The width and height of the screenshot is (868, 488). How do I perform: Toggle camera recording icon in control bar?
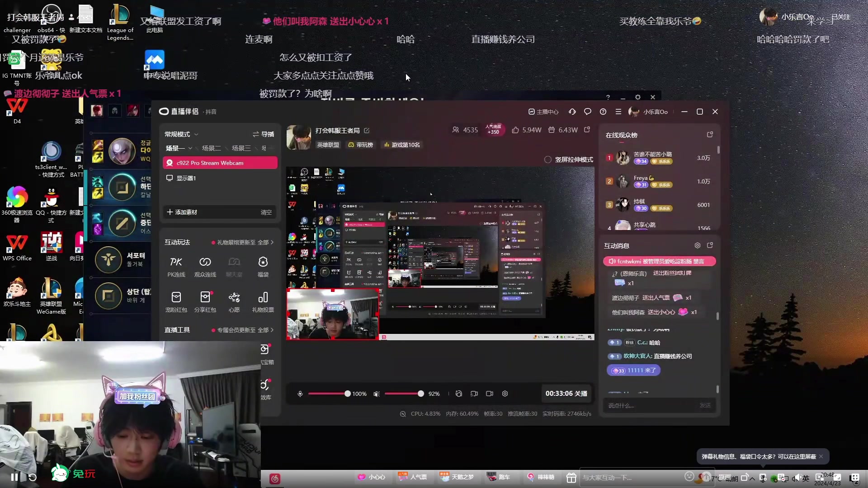pyautogui.click(x=489, y=394)
